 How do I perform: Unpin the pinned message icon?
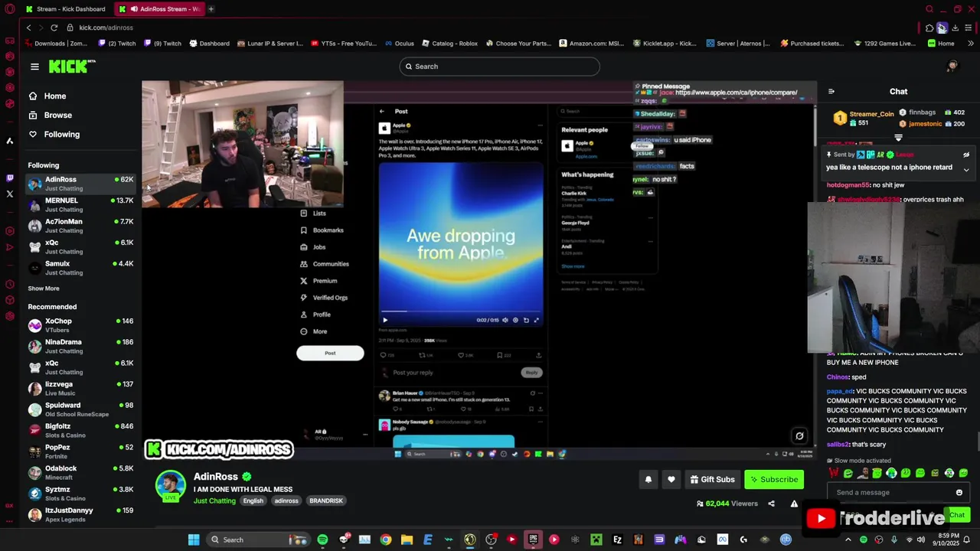coord(966,155)
